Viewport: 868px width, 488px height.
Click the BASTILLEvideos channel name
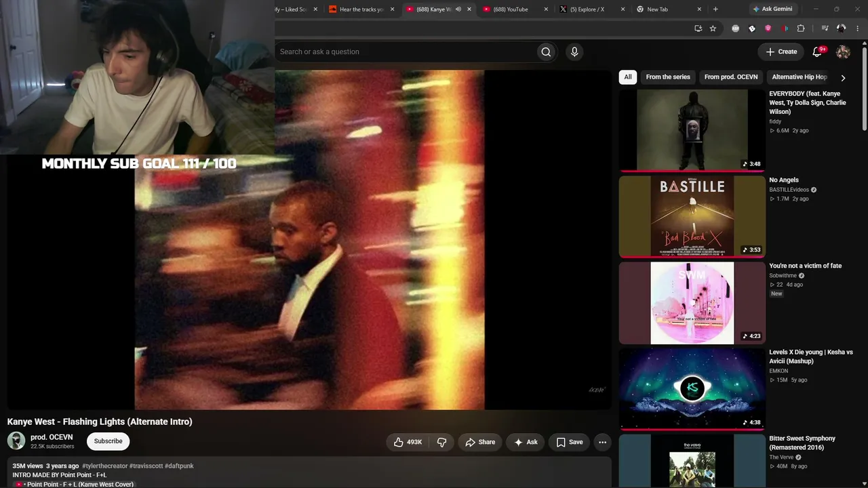(x=789, y=190)
